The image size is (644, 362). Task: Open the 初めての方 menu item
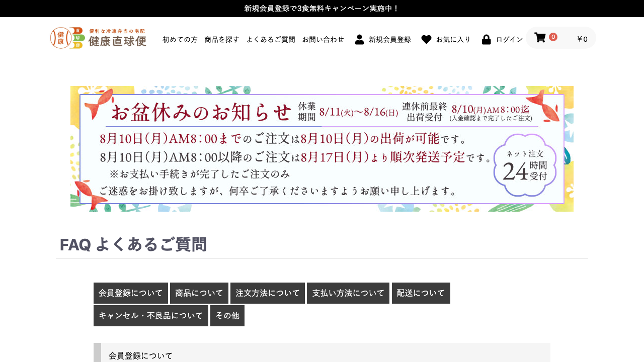180,39
